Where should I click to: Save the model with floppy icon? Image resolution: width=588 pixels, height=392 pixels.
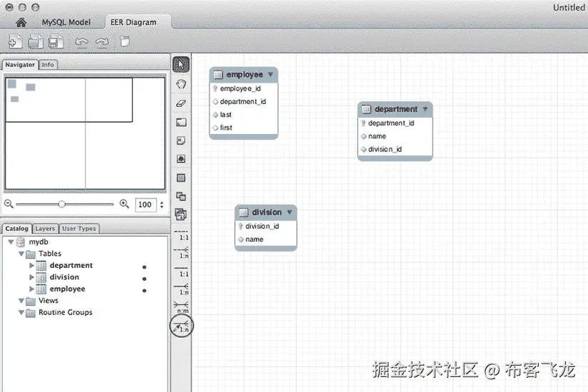(x=56, y=41)
